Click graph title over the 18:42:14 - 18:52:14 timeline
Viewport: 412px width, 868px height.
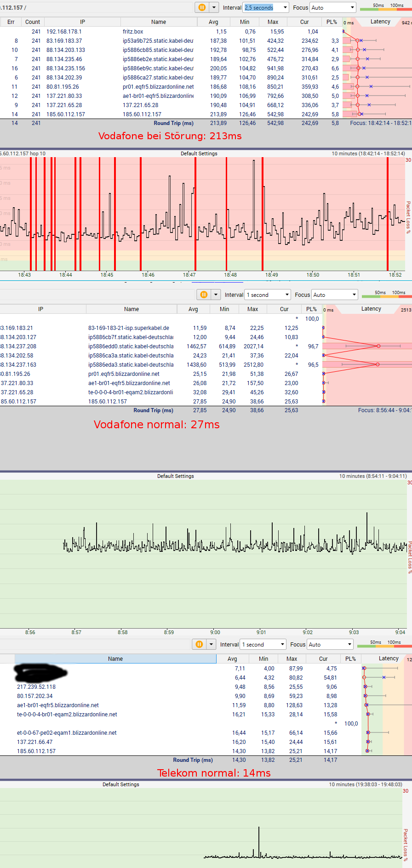(x=199, y=153)
